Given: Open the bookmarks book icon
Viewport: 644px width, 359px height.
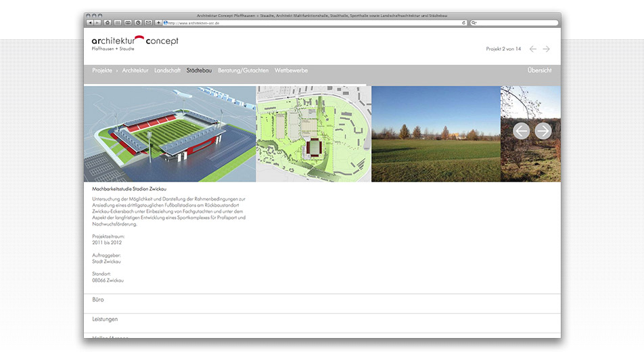Looking at the screenshot, I should 128,22.
